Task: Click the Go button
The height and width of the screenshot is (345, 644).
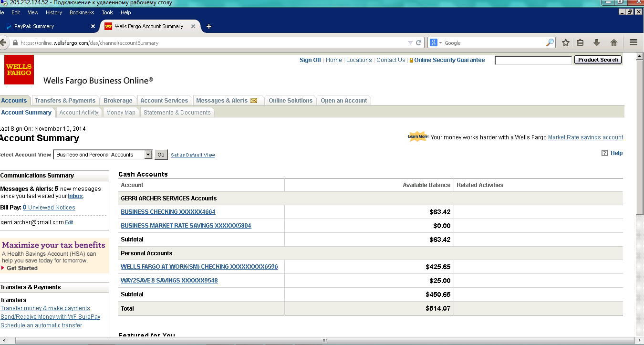Action: [x=161, y=155]
